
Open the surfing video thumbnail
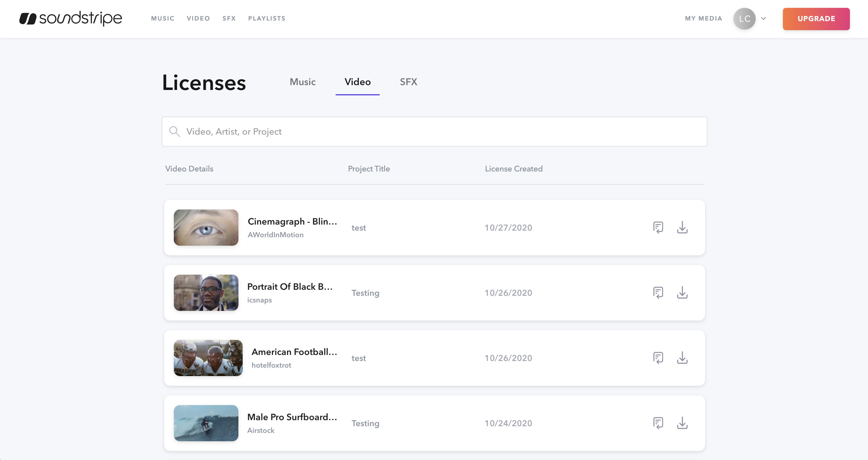pyautogui.click(x=206, y=423)
